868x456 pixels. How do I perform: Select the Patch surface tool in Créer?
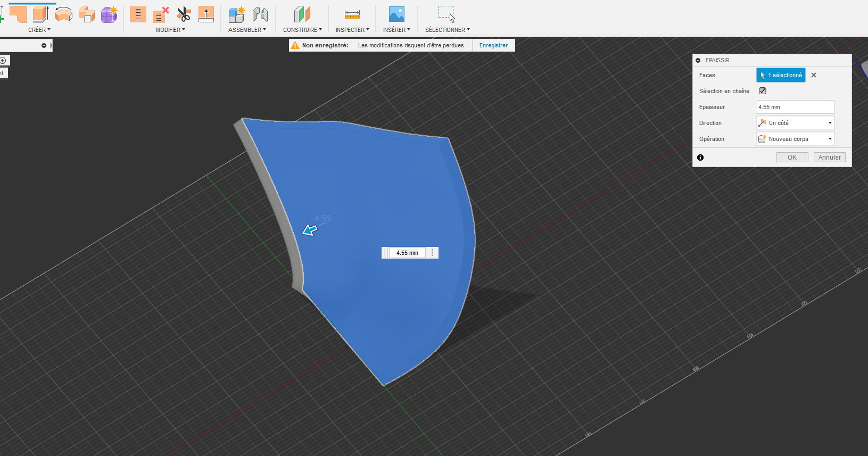[x=18, y=14]
